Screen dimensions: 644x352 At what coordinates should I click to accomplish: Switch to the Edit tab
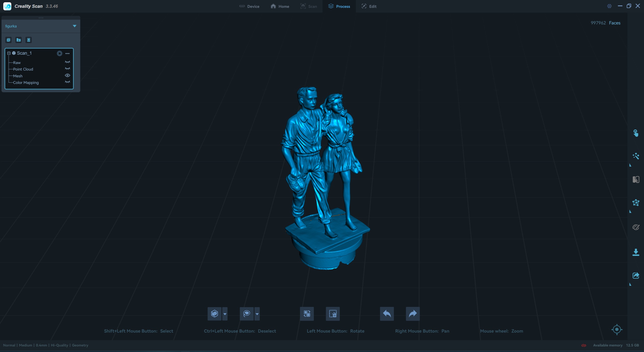coord(369,6)
